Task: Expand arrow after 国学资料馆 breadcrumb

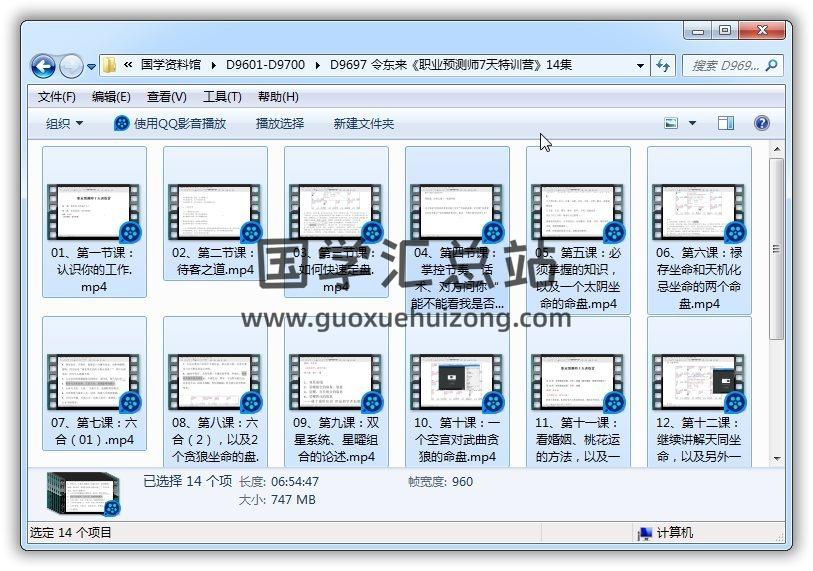Action: 214,65
